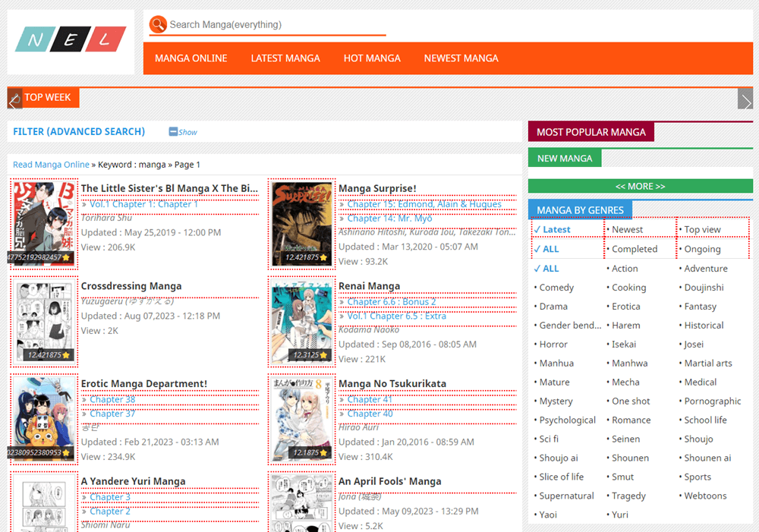Viewport: 759px width, 532px height.
Task: Expand the advanced search filter via Show
Action: pos(182,132)
